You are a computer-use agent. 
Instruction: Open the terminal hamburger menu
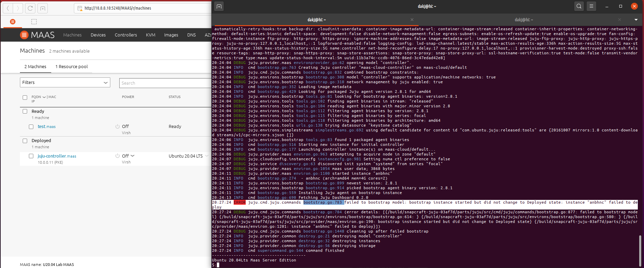[x=591, y=6]
